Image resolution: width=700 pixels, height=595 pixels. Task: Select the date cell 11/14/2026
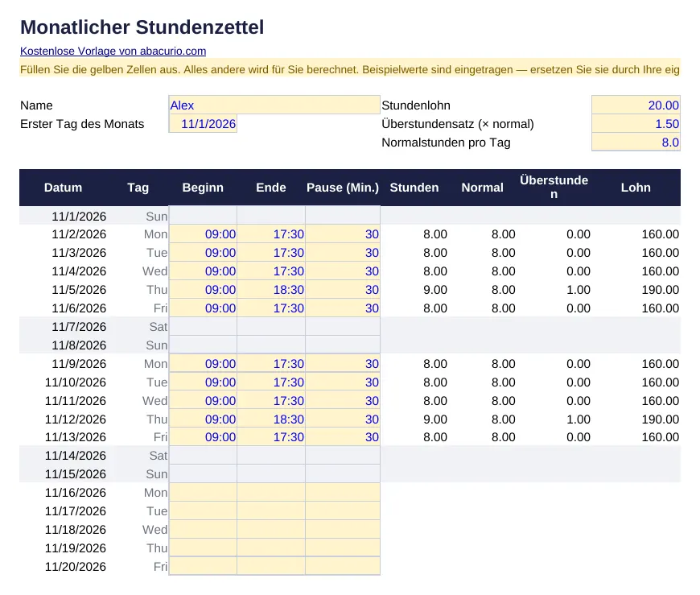[63, 456]
